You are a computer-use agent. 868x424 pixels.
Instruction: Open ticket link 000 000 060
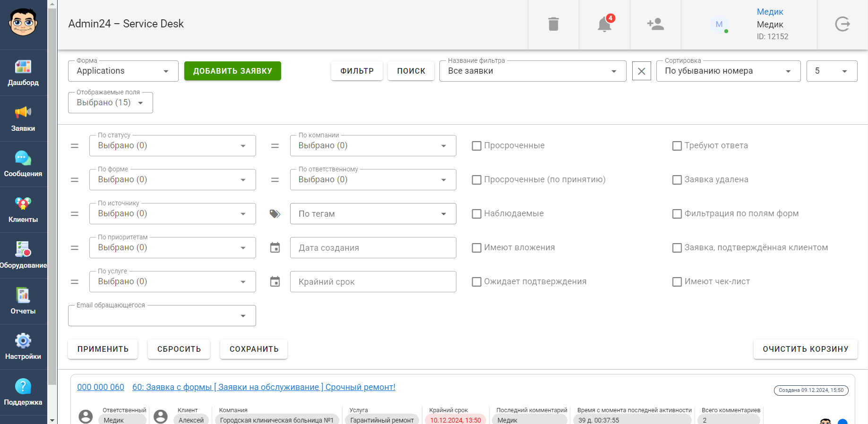tap(101, 387)
